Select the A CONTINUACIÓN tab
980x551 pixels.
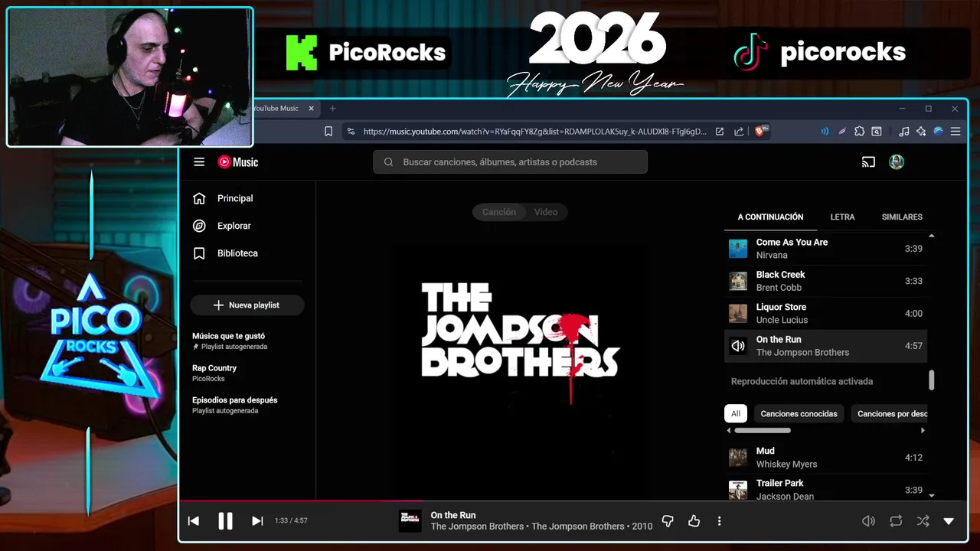coord(770,217)
